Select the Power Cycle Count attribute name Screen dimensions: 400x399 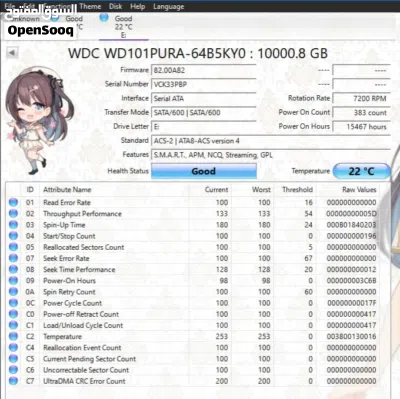pos(72,303)
